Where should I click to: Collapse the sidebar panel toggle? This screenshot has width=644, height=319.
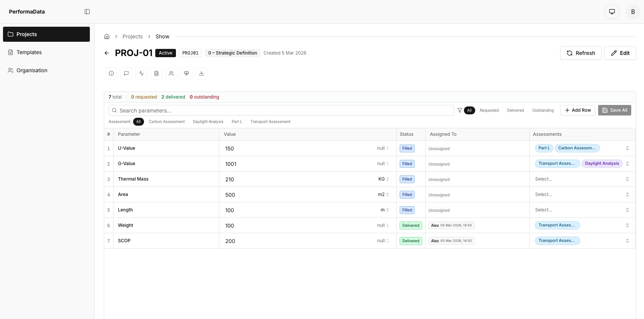tap(87, 12)
